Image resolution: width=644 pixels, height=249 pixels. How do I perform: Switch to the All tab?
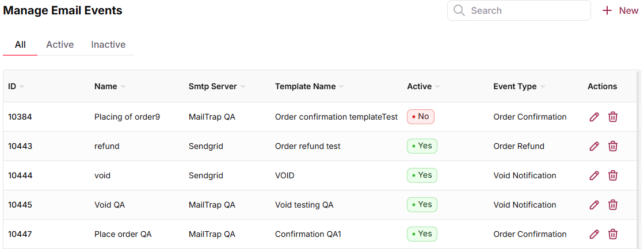pyautogui.click(x=20, y=45)
